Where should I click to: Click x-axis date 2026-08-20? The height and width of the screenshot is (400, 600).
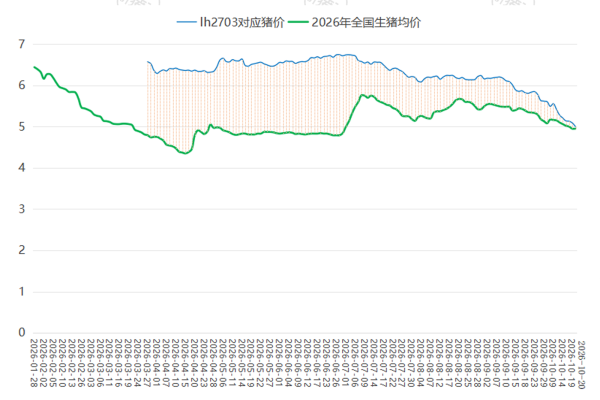pos(458,363)
